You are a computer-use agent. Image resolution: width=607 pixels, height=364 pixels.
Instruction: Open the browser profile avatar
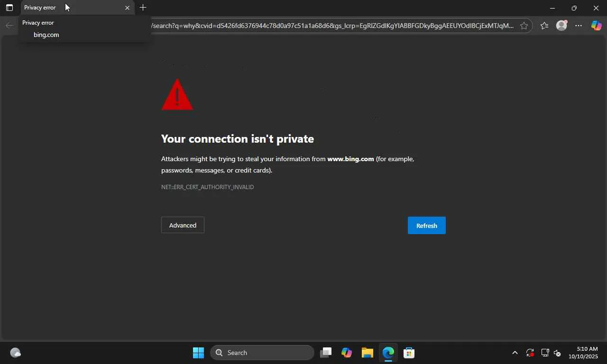pyautogui.click(x=561, y=26)
